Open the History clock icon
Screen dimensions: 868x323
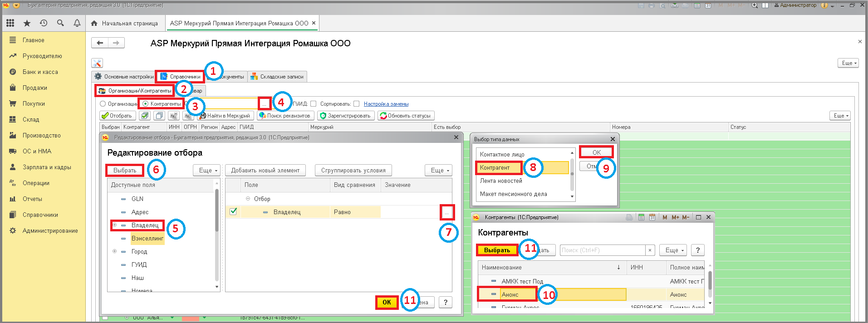click(44, 23)
